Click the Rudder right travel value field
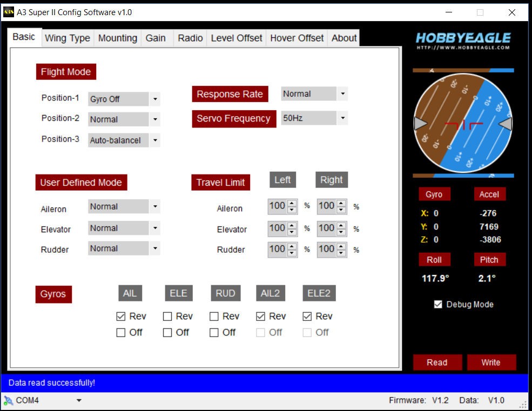The image size is (532, 411). [327, 250]
